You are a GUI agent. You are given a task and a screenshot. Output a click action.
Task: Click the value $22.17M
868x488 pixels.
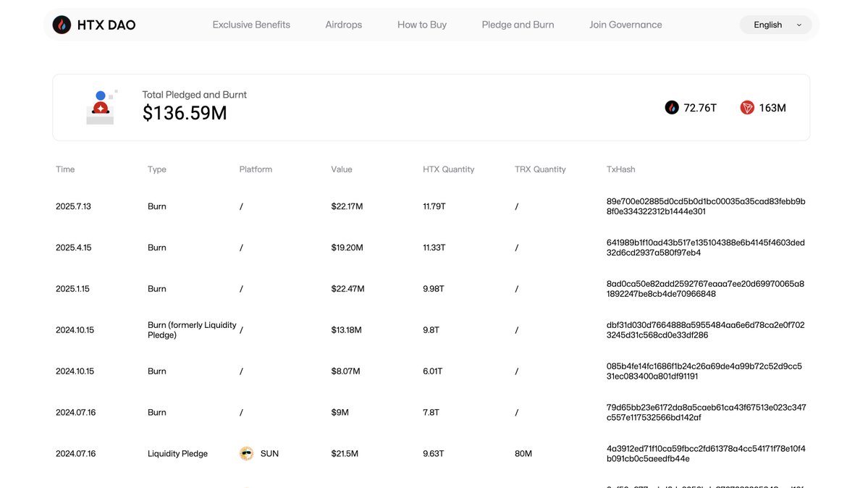347,206
